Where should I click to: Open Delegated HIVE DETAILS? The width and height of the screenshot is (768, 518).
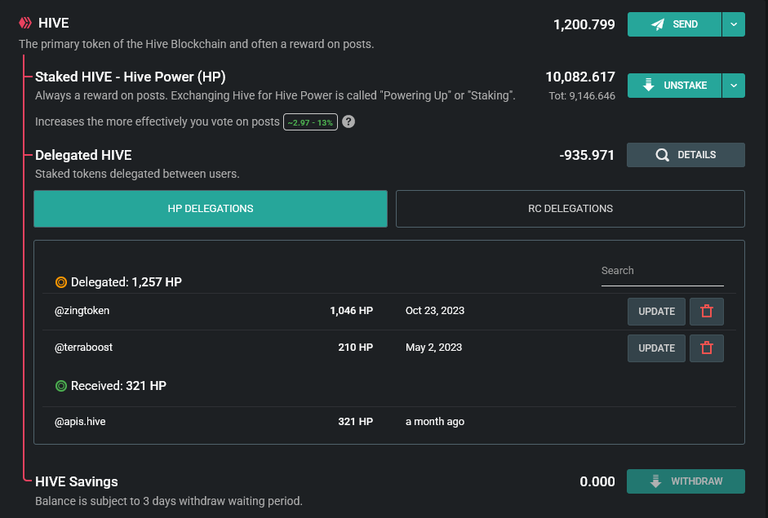[686, 155]
